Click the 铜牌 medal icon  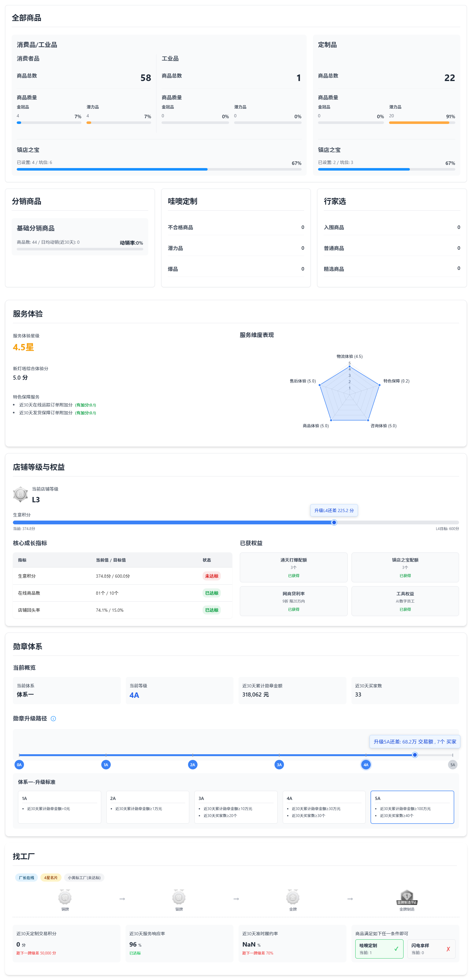point(65,897)
